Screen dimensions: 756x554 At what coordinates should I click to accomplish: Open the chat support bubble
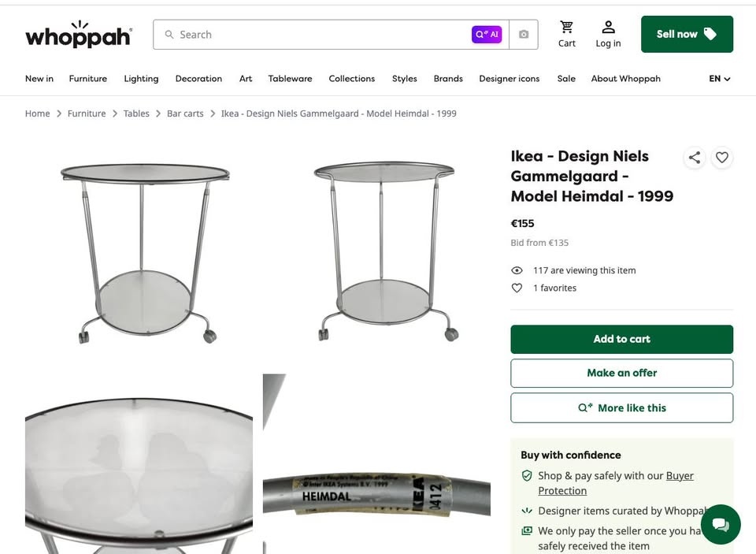(721, 524)
